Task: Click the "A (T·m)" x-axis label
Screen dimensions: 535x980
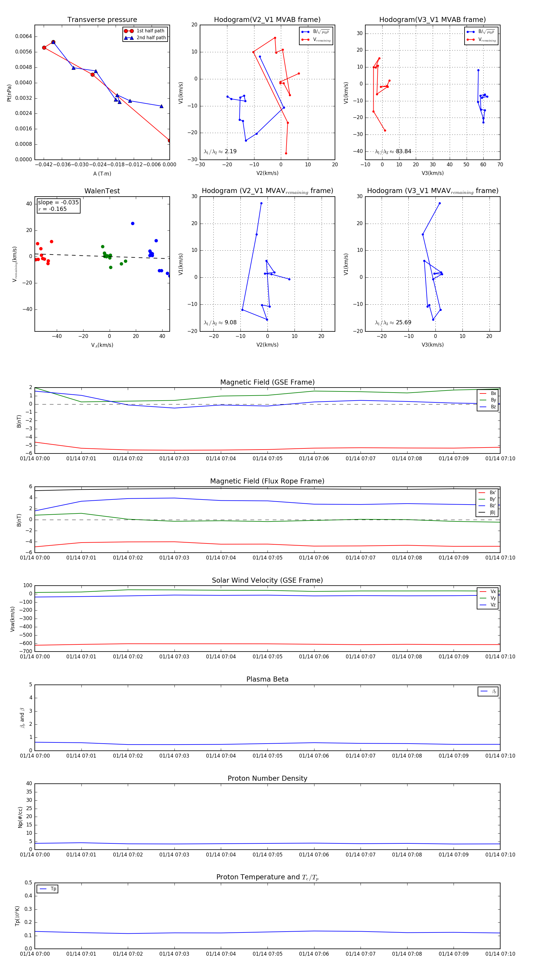Action: (x=102, y=173)
